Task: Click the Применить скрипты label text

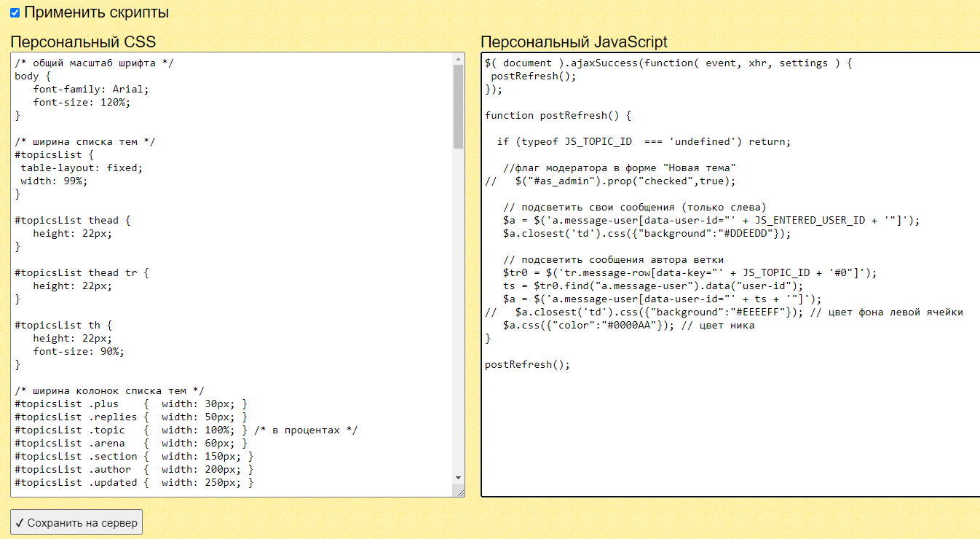Action: 96,12
